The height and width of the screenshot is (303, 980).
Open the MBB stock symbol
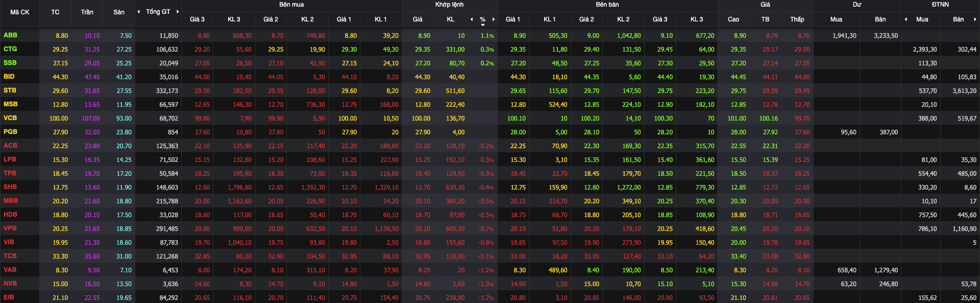(x=11, y=201)
